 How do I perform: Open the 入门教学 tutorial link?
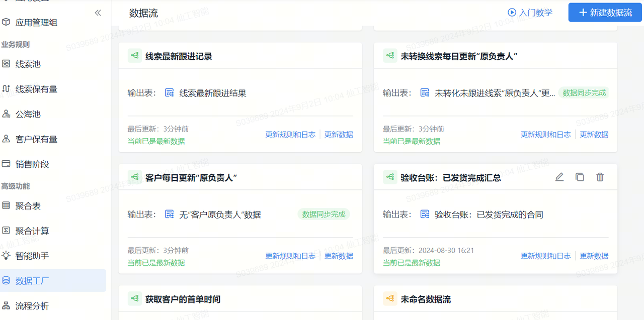pos(535,13)
